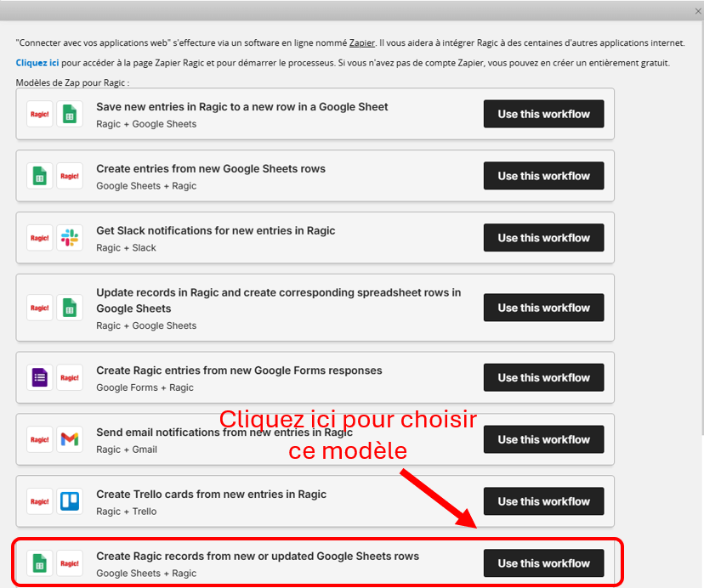This screenshot has width=704, height=588.
Task: Use workflow for Update records in Ragic
Action: tap(543, 308)
